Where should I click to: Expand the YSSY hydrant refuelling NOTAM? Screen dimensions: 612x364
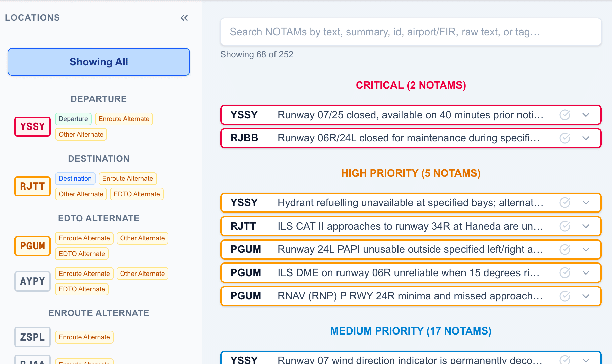point(586,202)
